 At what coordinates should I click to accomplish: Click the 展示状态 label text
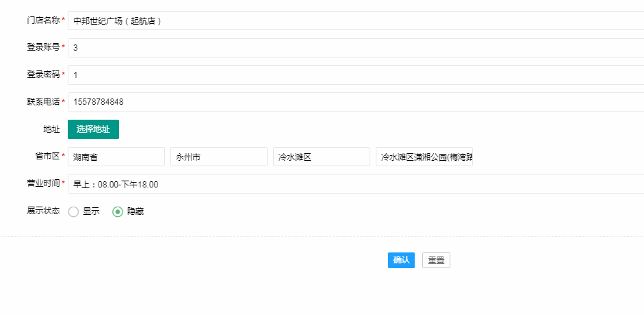(x=43, y=211)
